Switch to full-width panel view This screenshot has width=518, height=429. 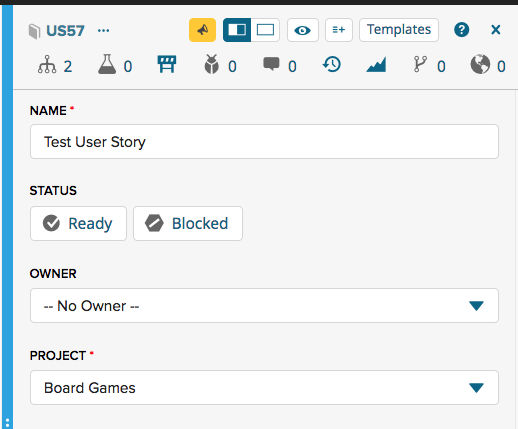click(265, 30)
